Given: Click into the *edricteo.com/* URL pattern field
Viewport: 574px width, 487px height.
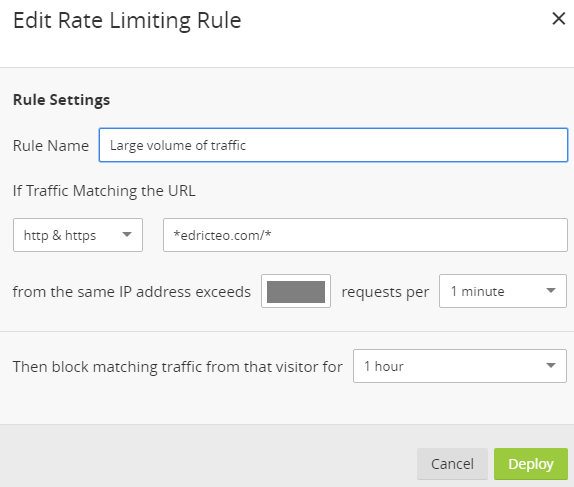Looking at the screenshot, I should [365, 235].
